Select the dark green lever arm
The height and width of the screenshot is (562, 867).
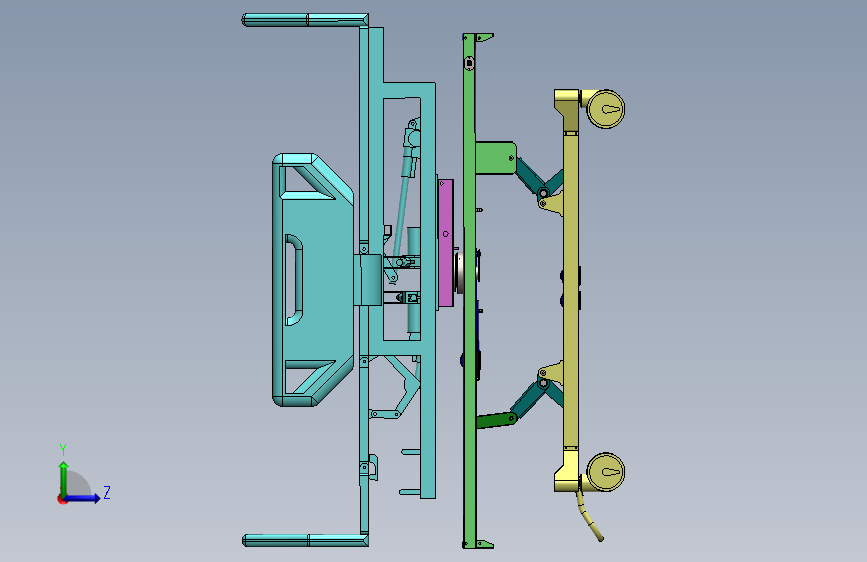click(x=497, y=420)
